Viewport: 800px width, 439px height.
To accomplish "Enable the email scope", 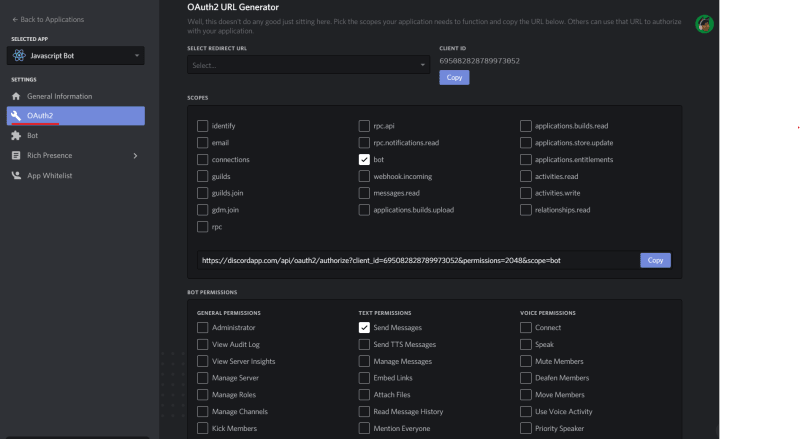I will point(203,142).
